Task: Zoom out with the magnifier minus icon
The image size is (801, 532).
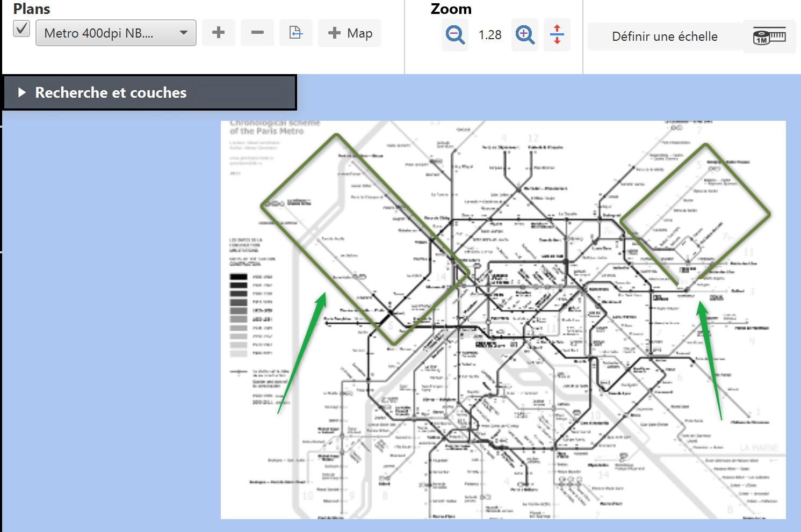Action: point(455,35)
